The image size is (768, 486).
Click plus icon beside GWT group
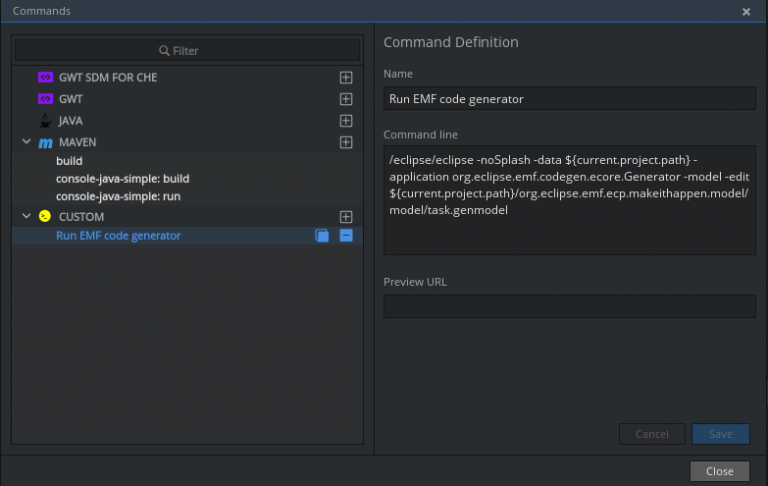click(x=346, y=99)
